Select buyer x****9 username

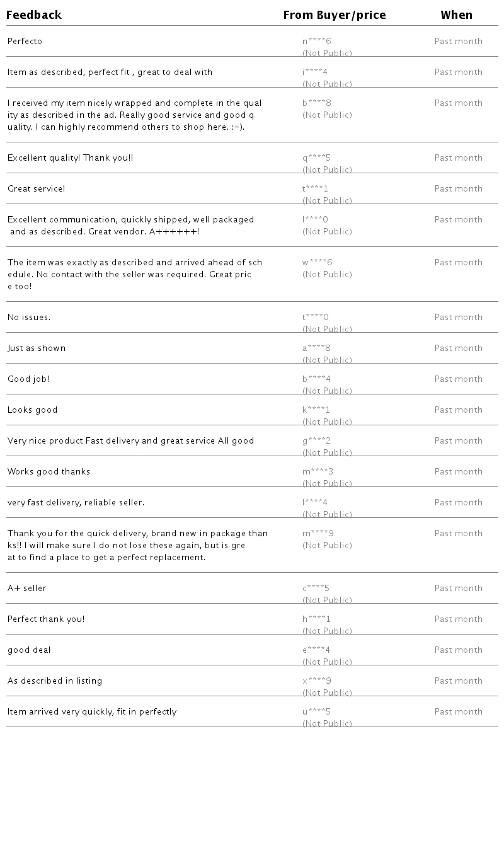pyautogui.click(x=316, y=681)
